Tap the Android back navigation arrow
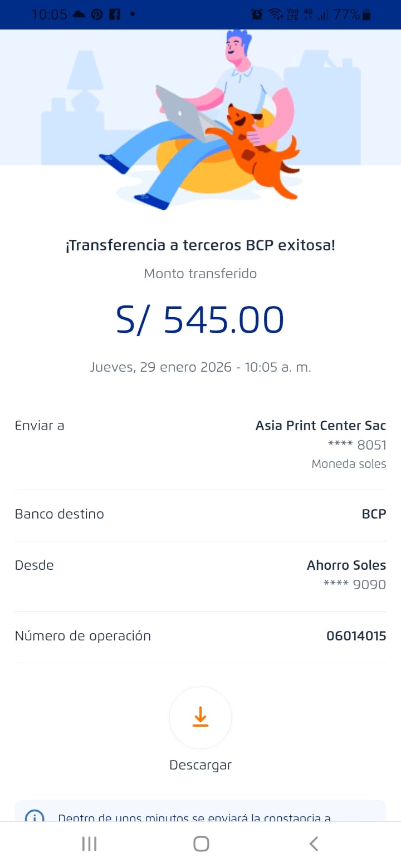 point(314,844)
